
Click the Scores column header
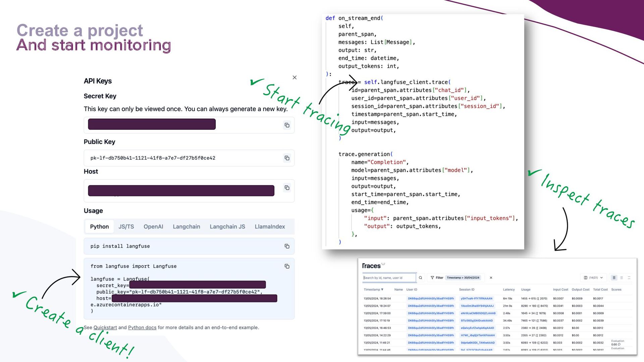[x=616, y=290]
